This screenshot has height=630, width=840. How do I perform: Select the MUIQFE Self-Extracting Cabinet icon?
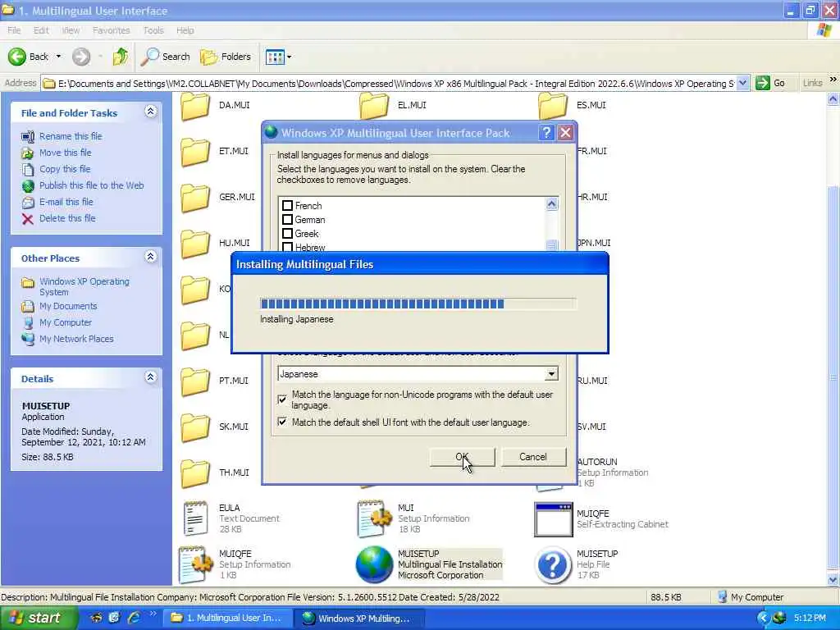[x=553, y=519]
